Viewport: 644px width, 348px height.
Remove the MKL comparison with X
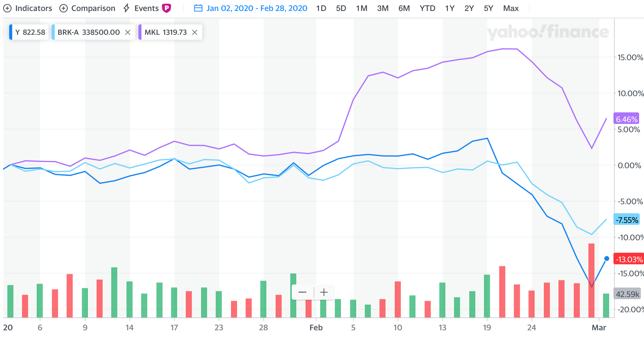click(195, 32)
